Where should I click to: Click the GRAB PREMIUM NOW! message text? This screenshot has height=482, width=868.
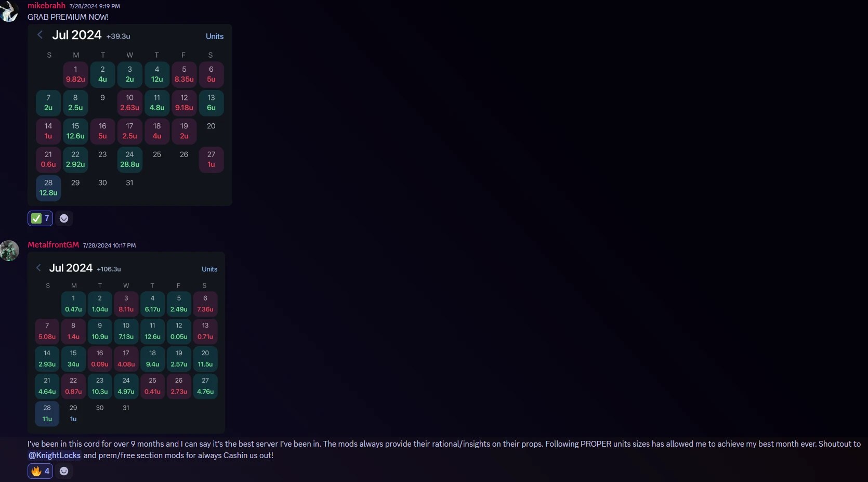point(68,17)
